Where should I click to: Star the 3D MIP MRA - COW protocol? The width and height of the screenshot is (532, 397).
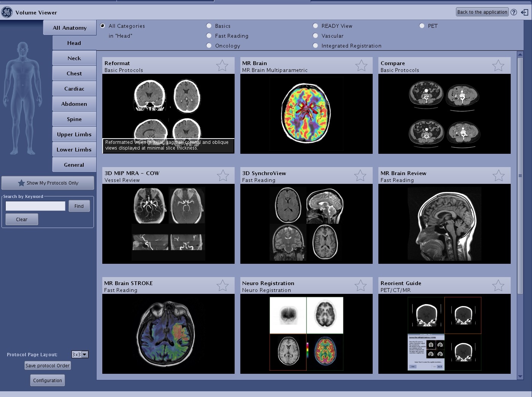[223, 175]
